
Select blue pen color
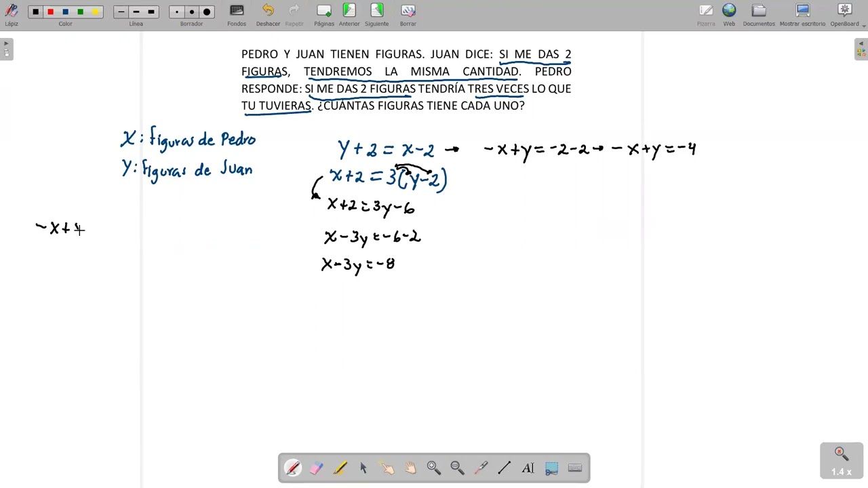pyautogui.click(x=65, y=12)
